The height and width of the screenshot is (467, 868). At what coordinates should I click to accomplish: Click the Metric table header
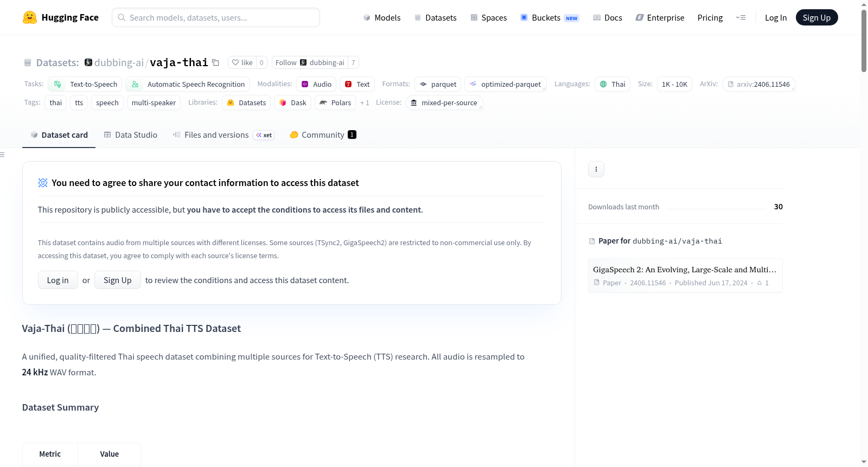50,454
